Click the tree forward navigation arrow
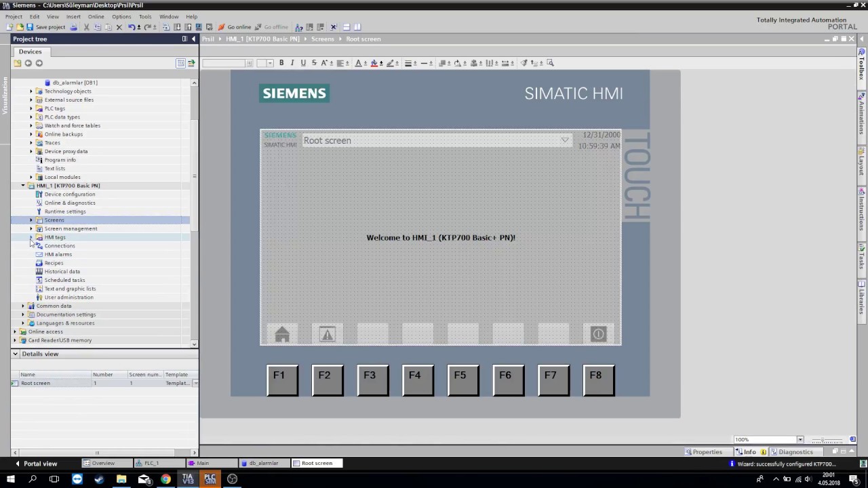This screenshot has width=868, height=488. pyautogui.click(x=39, y=63)
